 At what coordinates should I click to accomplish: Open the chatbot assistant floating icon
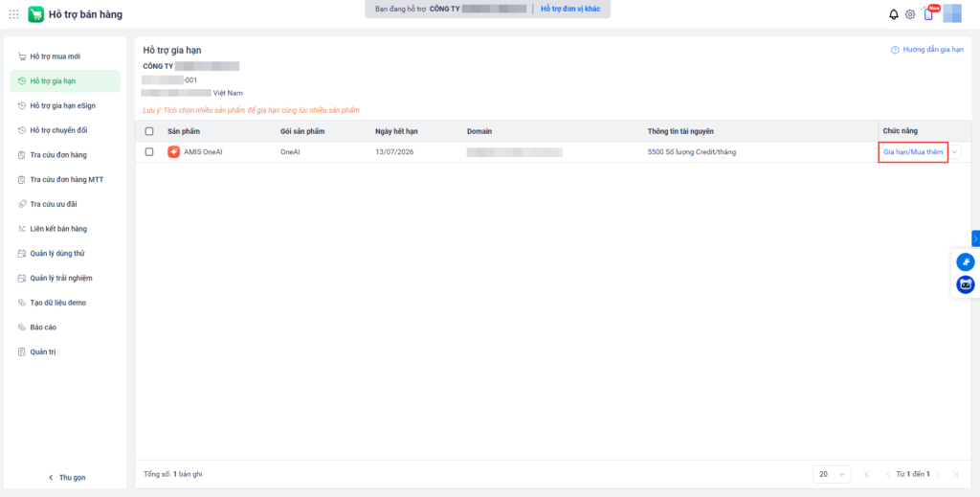pyautogui.click(x=965, y=284)
